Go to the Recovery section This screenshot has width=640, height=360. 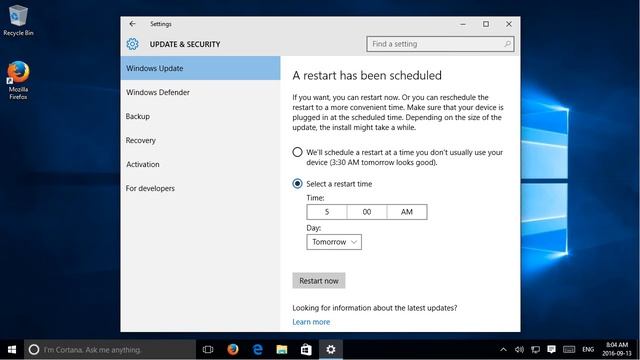(x=200, y=140)
